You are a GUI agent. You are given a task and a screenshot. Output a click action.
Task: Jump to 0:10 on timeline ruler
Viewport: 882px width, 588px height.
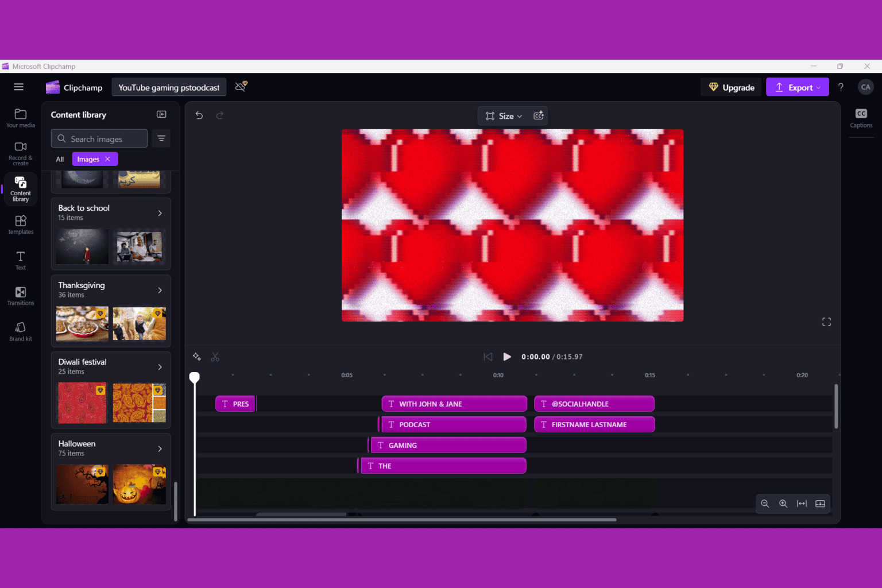(x=498, y=375)
